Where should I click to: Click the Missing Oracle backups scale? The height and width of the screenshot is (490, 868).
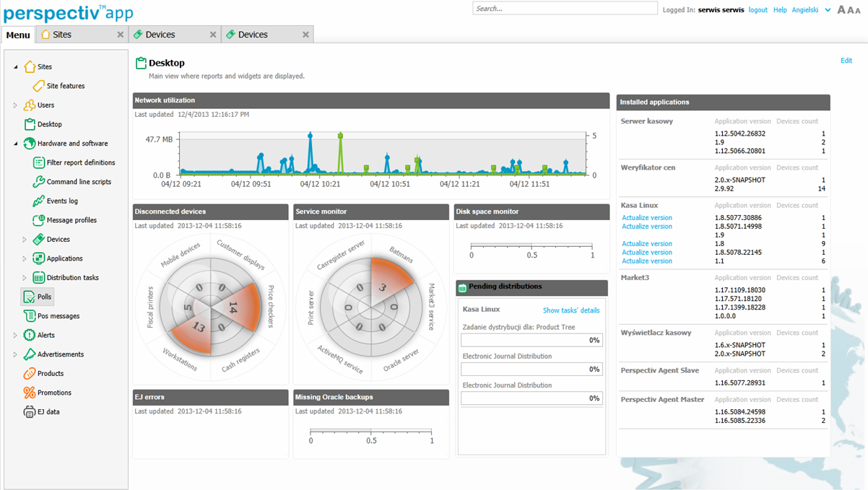[371, 435]
